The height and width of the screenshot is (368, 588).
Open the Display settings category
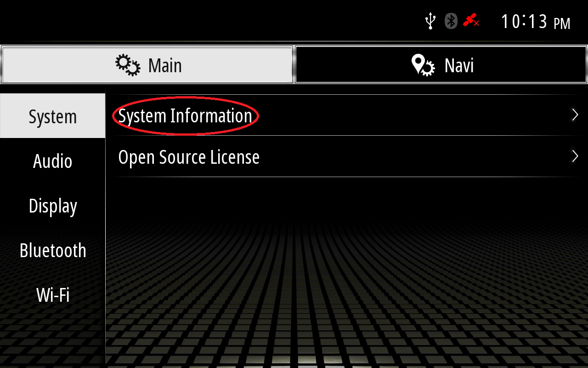(53, 206)
